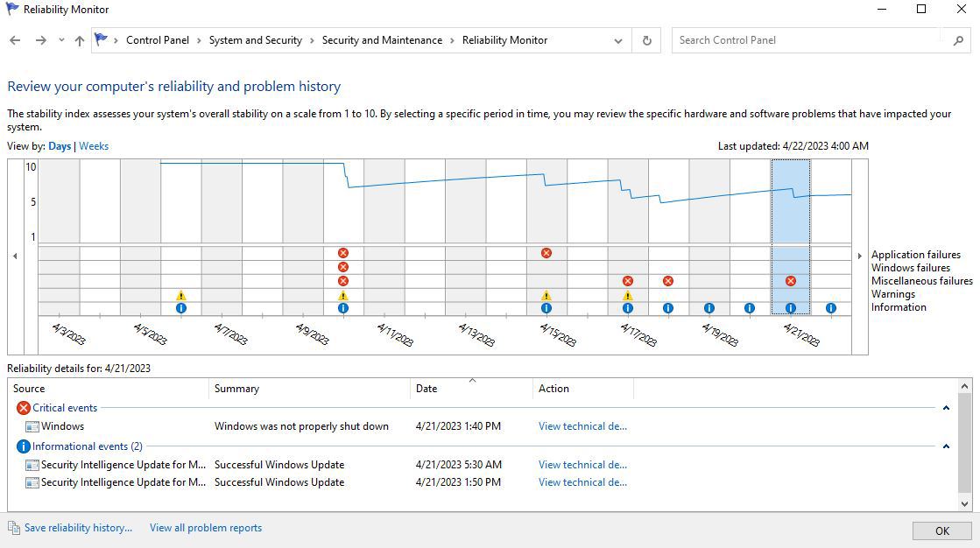Select the information icon on 4/20/2023

coord(750,308)
